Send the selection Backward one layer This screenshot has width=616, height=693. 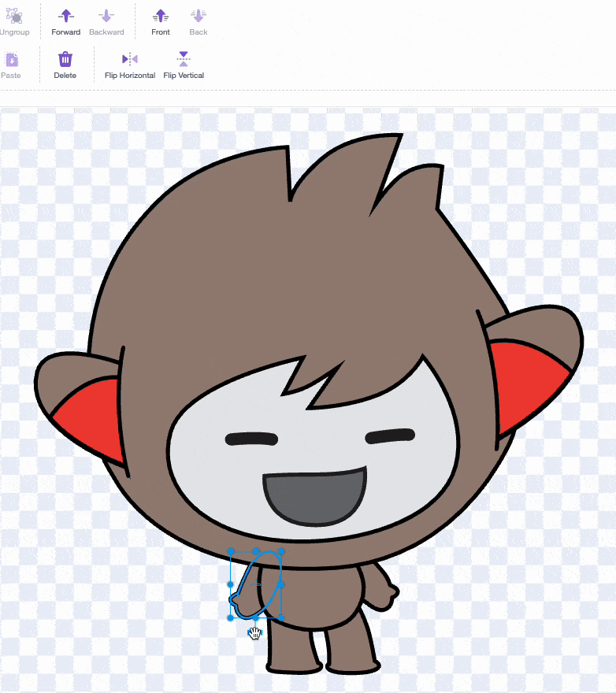[x=106, y=16]
